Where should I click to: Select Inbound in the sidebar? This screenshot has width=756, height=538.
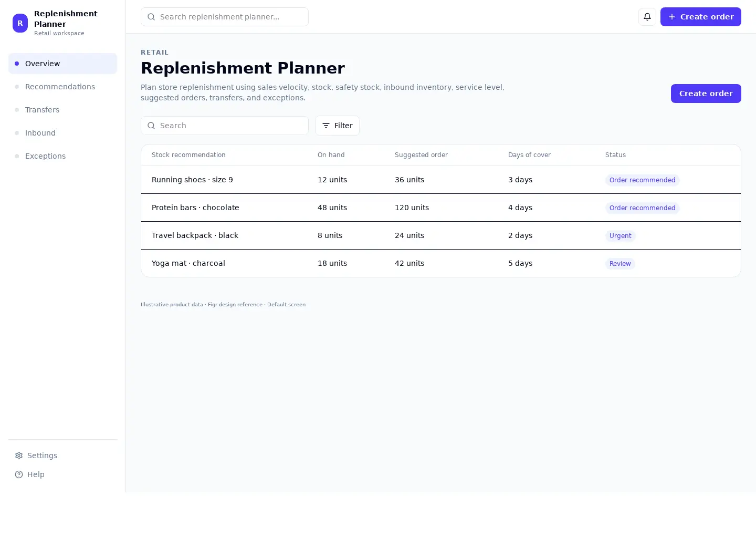pyautogui.click(x=62, y=133)
